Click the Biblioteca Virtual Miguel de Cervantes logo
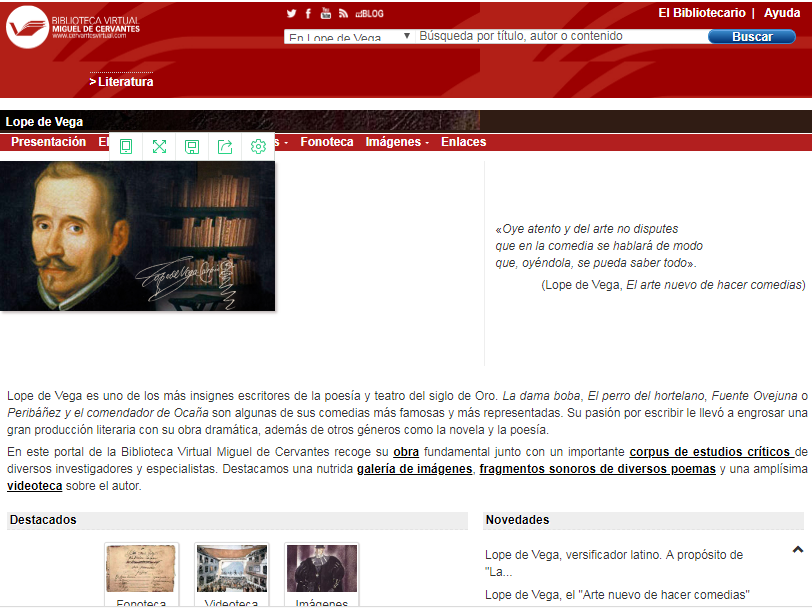The height and width of the screenshot is (608, 812). point(73,27)
